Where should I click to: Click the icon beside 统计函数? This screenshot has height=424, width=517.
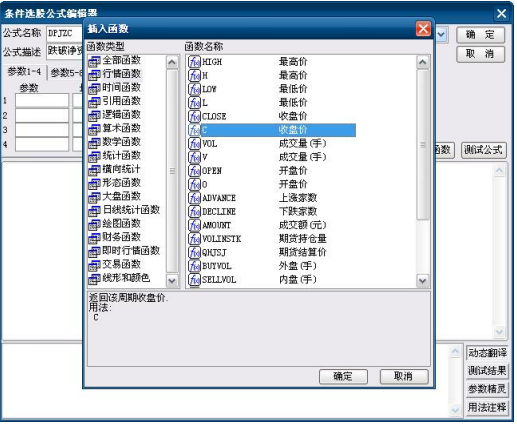tap(94, 156)
